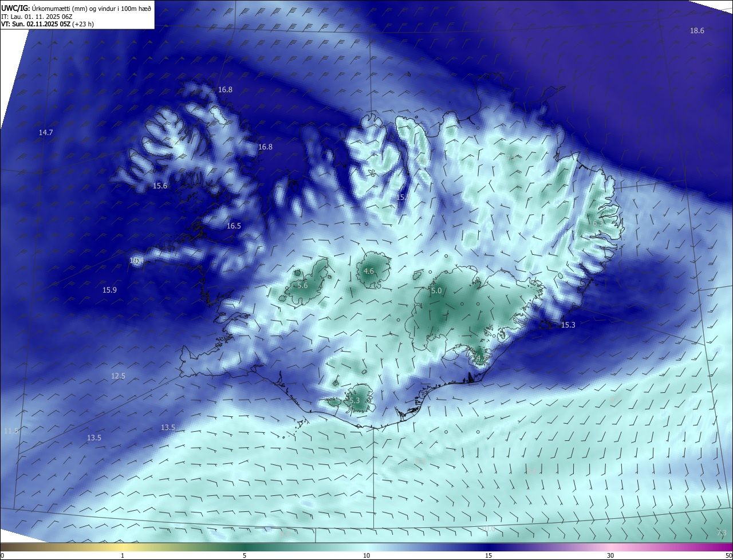This screenshot has height=560, width=733.
Task: Click the 5.6 value on the glacier
Action: pos(303,286)
